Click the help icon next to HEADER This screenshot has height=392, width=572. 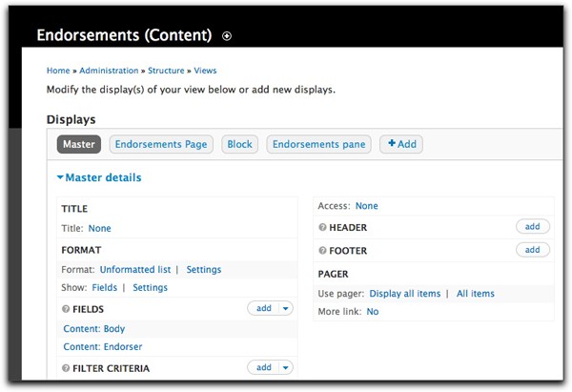pyautogui.click(x=321, y=228)
